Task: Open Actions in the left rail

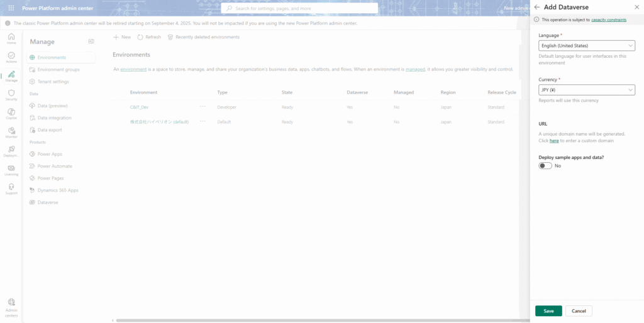Action: click(x=11, y=57)
